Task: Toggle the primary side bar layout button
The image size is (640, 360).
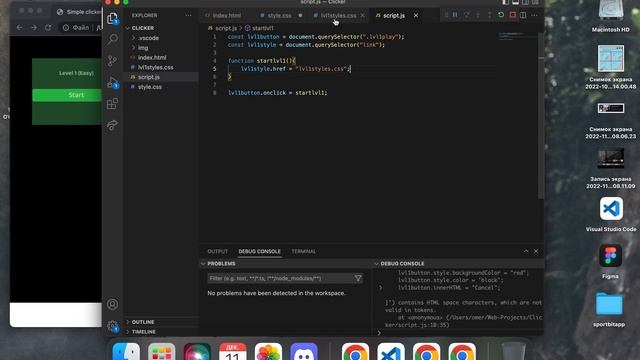Action: click(x=506, y=2)
